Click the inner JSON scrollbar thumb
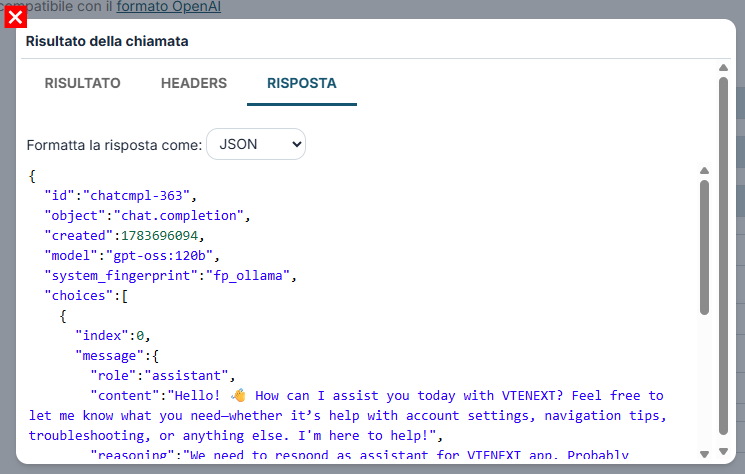Viewport: 745px width, 474px height. coord(705,247)
